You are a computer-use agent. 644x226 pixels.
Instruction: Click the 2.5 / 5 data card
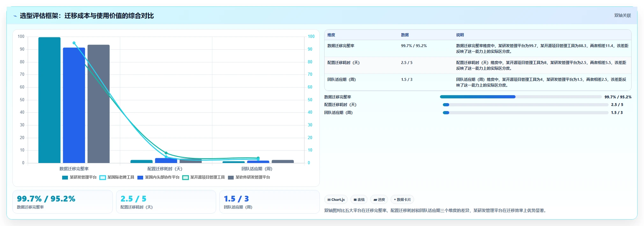point(166,202)
